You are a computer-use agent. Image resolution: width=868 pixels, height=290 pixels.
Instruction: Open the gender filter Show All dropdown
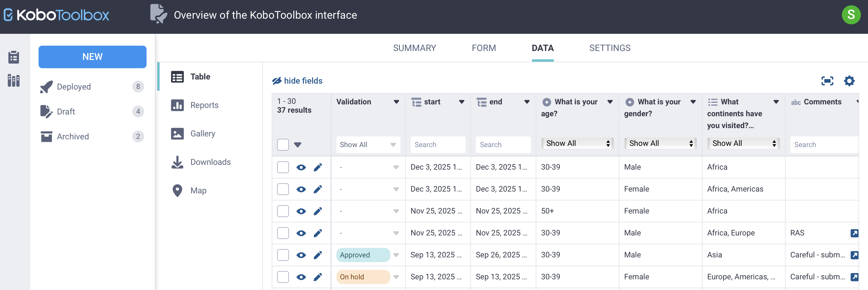pos(660,144)
